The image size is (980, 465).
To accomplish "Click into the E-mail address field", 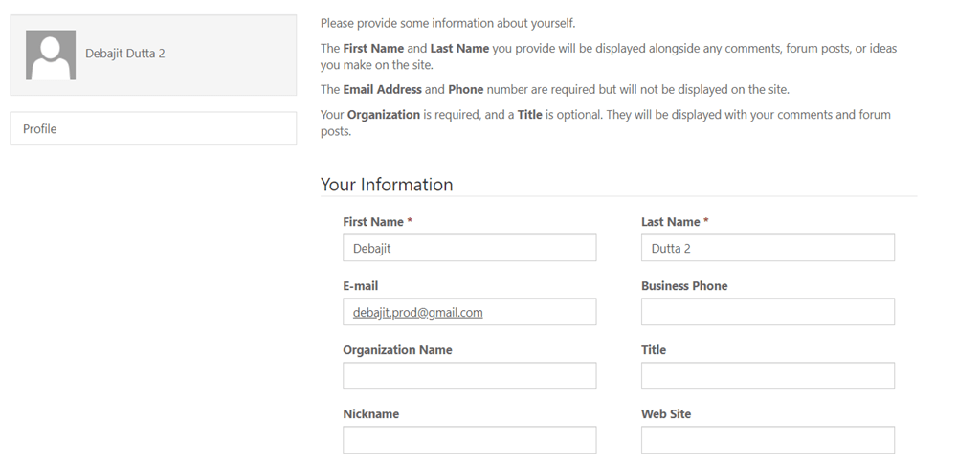I will tap(469, 312).
